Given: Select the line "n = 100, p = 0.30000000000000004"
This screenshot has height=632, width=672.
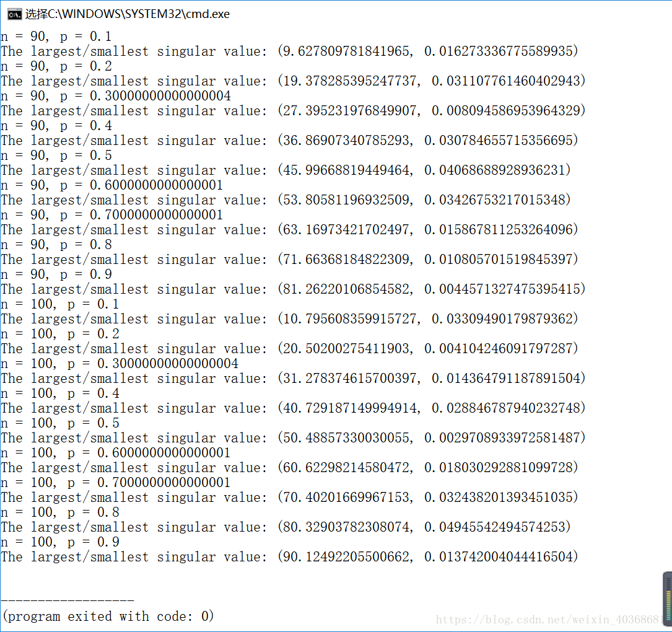Looking at the screenshot, I should point(120,364).
